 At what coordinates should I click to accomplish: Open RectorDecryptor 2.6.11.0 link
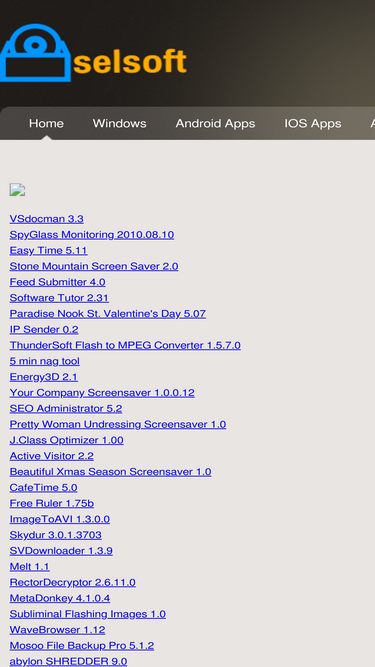click(73, 582)
